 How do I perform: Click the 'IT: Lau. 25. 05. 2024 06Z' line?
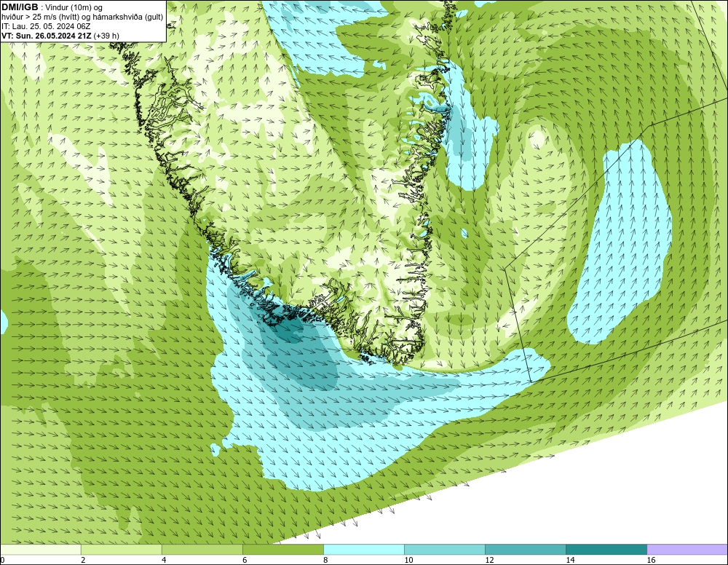click(45, 26)
